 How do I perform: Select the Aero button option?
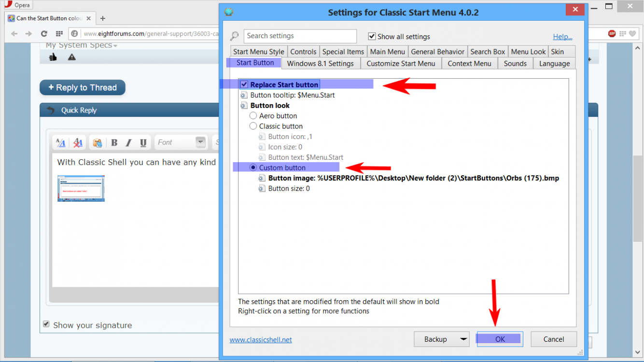point(253,116)
